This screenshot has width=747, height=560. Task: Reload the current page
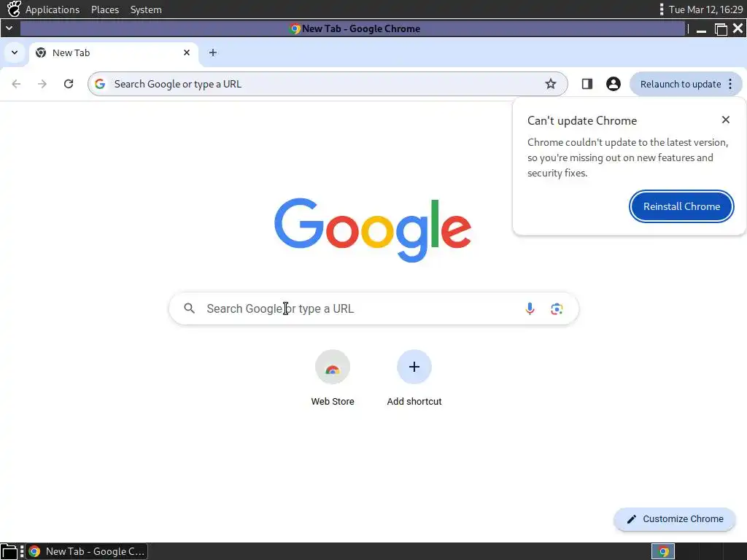(x=69, y=84)
